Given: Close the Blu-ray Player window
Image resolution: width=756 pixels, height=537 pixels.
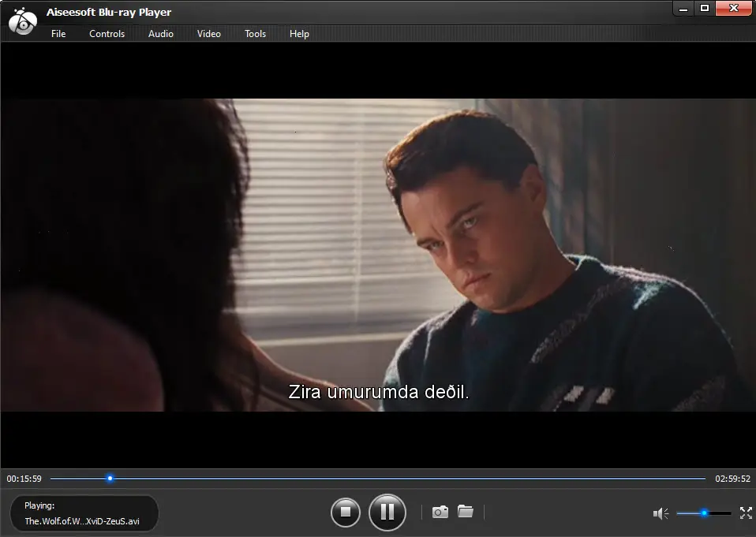Looking at the screenshot, I should click(x=733, y=9).
